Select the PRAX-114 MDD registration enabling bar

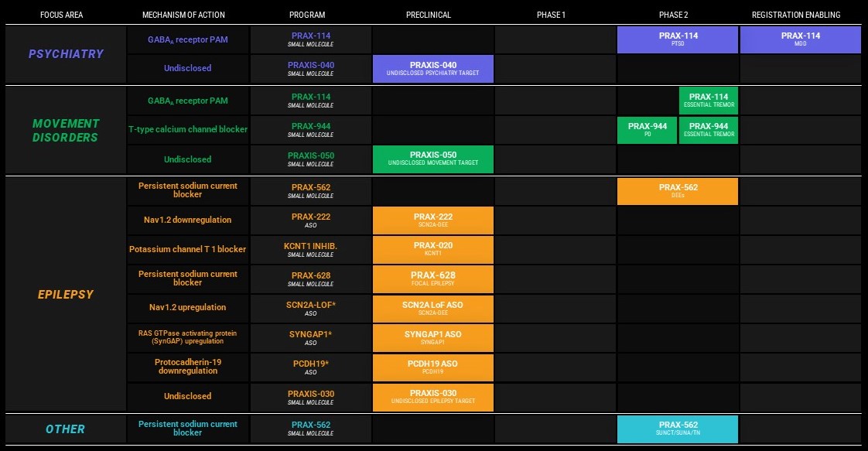pos(800,39)
